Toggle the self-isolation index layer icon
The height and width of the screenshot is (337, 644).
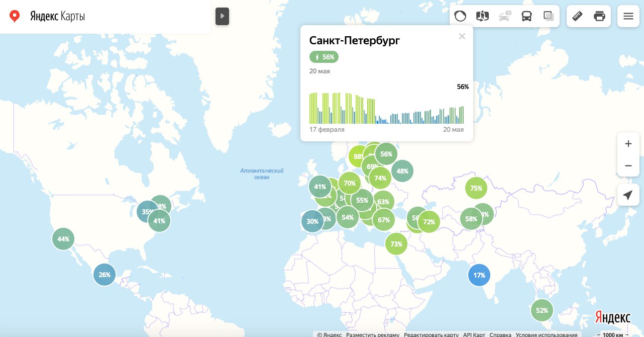click(460, 16)
